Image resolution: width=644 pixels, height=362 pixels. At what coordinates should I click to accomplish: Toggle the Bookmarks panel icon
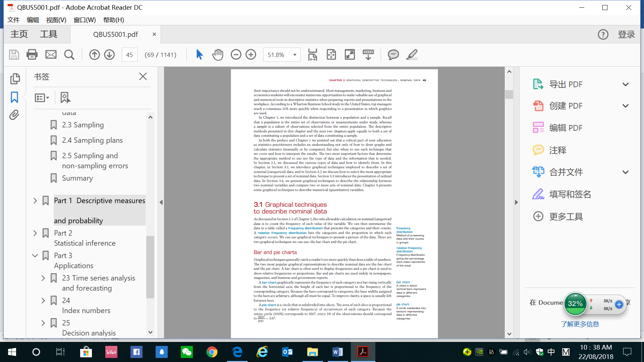click(14, 97)
